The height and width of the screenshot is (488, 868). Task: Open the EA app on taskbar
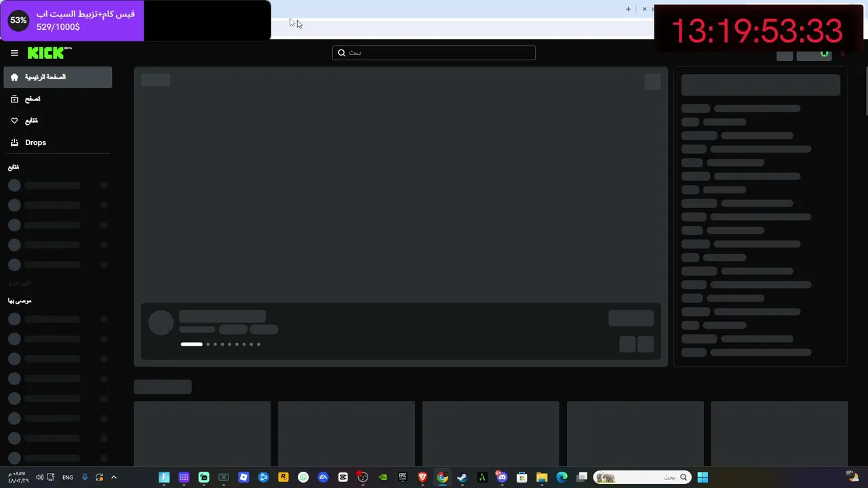pos(323,477)
